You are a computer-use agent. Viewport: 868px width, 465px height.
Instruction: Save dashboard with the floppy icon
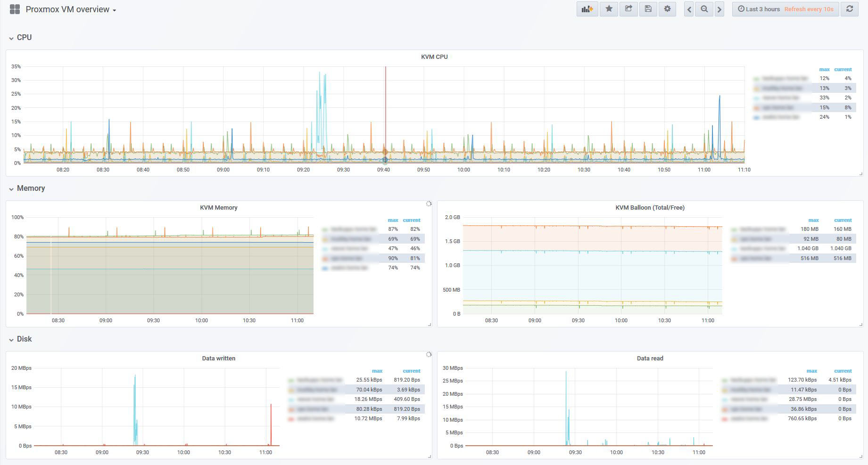[648, 9]
